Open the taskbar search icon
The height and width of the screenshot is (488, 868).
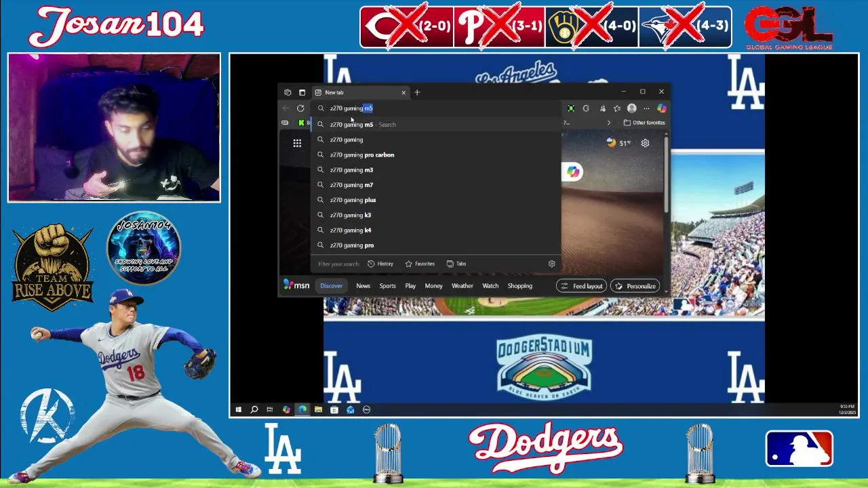click(x=254, y=409)
